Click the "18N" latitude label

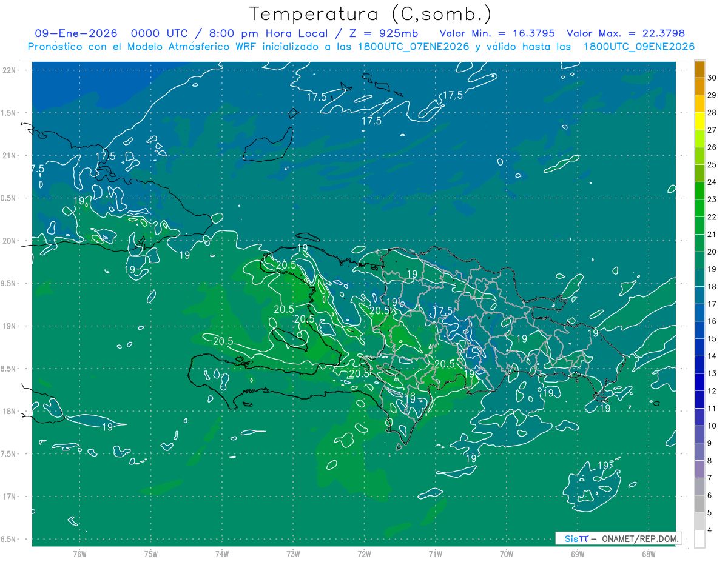tap(8, 411)
